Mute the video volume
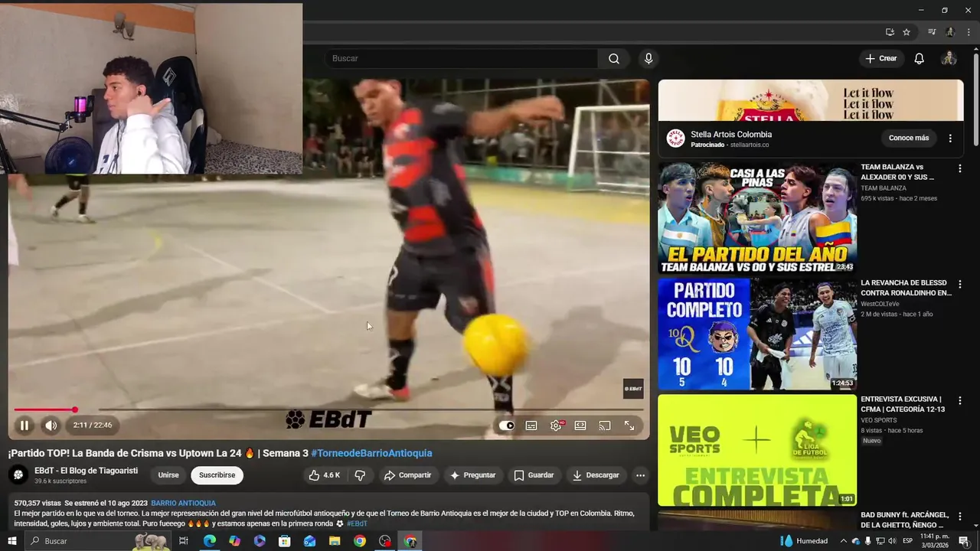 pyautogui.click(x=51, y=425)
